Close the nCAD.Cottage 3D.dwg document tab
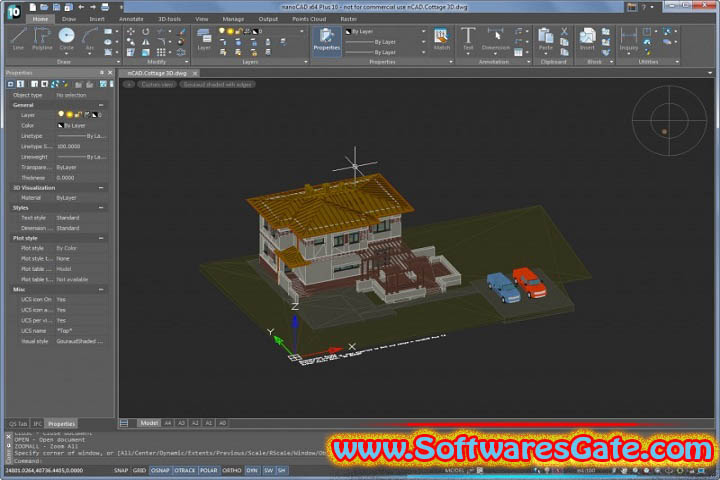 [x=195, y=73]
